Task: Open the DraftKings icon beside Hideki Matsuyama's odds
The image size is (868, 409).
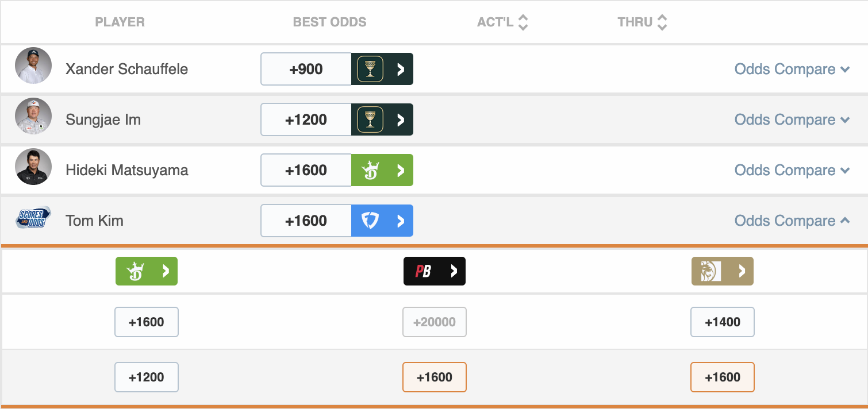Action: [382, 170]
